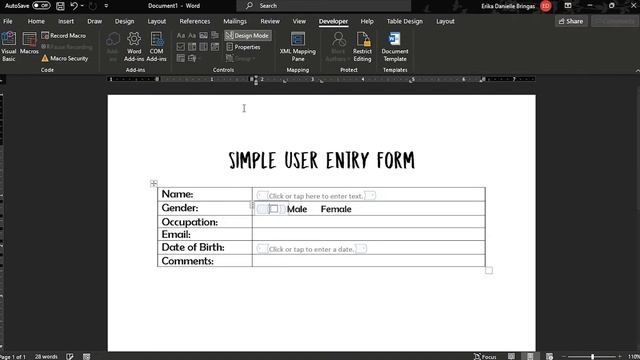Insert a Building Block Gallery control
The height and width of the screenshot is (360, 640).
click(x=215, y=36)
